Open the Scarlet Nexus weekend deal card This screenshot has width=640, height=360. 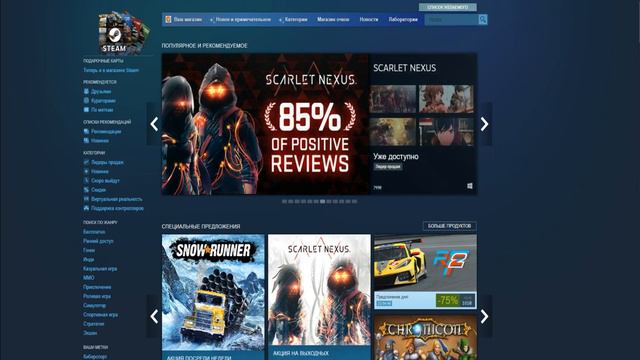click(x=319, y=297)
